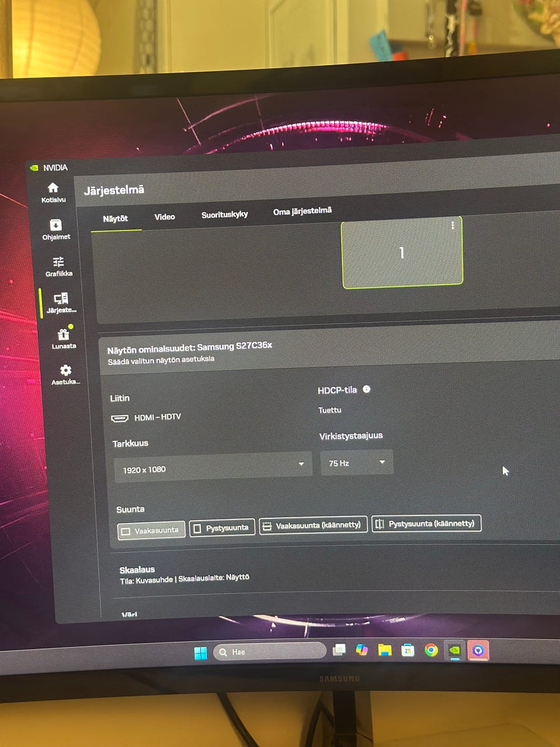The height and width of the screenshot is (747, 560).
Task: Open the Kotisivu home page
Action: [53, 192]
